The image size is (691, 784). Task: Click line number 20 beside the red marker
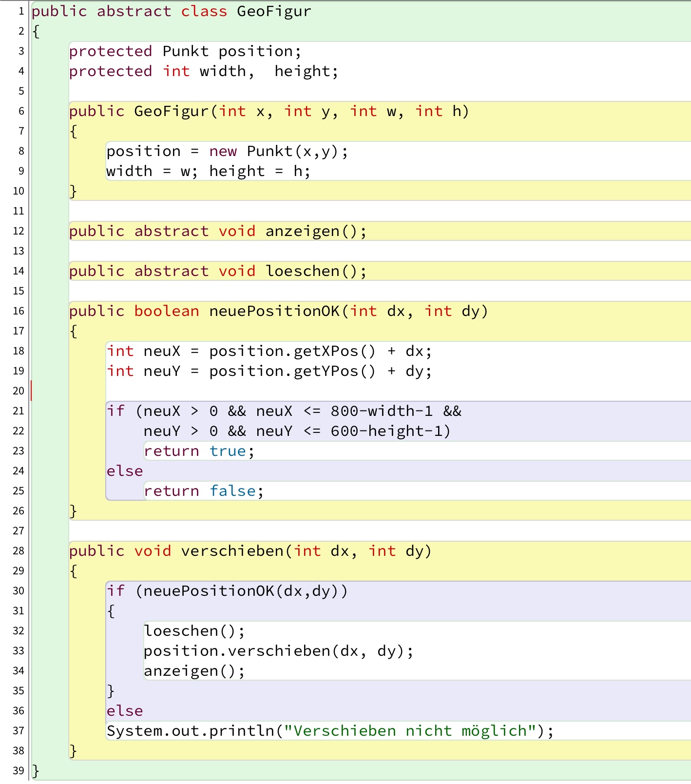19,391
